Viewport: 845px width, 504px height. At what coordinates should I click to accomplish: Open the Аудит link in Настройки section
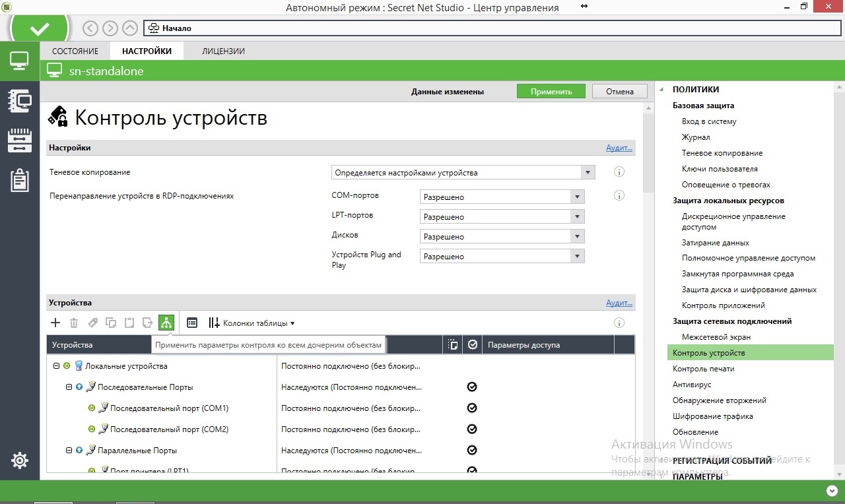tap(619, 148)
